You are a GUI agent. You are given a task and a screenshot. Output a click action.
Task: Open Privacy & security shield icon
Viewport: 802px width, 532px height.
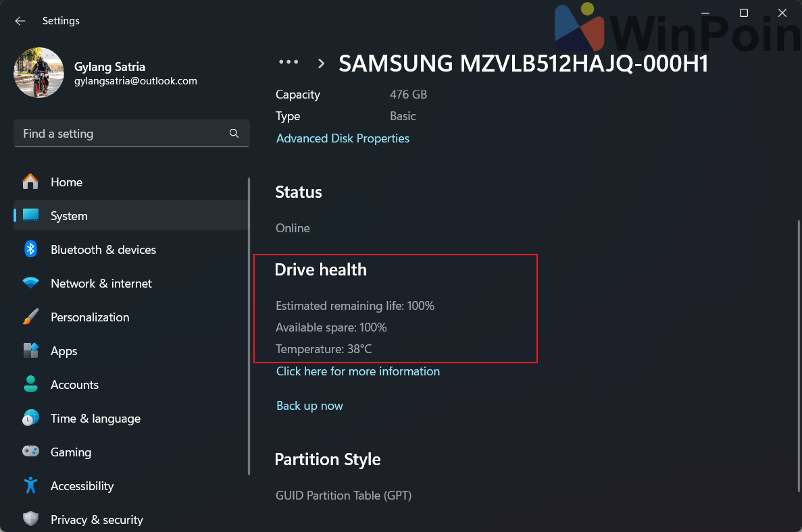pos(30,519)
